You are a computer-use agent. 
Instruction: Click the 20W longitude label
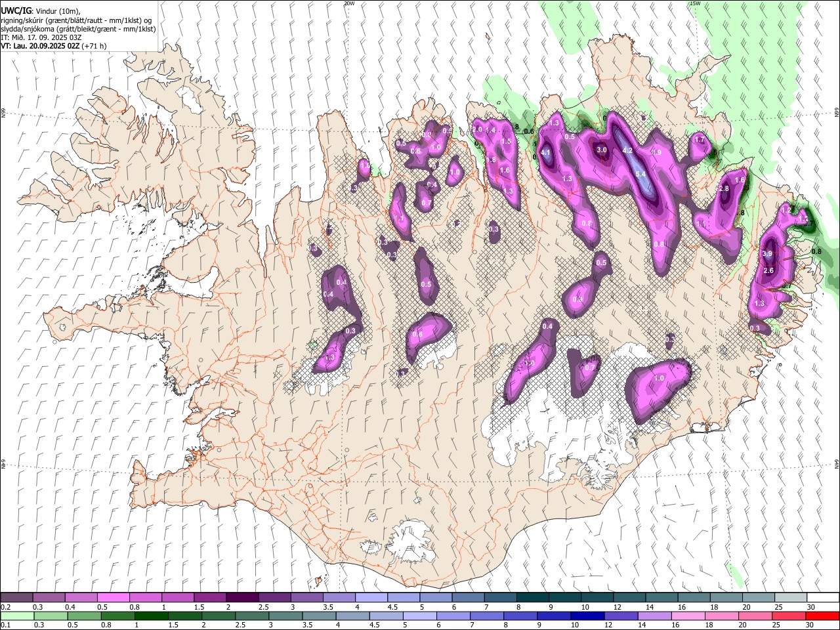(x=349, y=3)
